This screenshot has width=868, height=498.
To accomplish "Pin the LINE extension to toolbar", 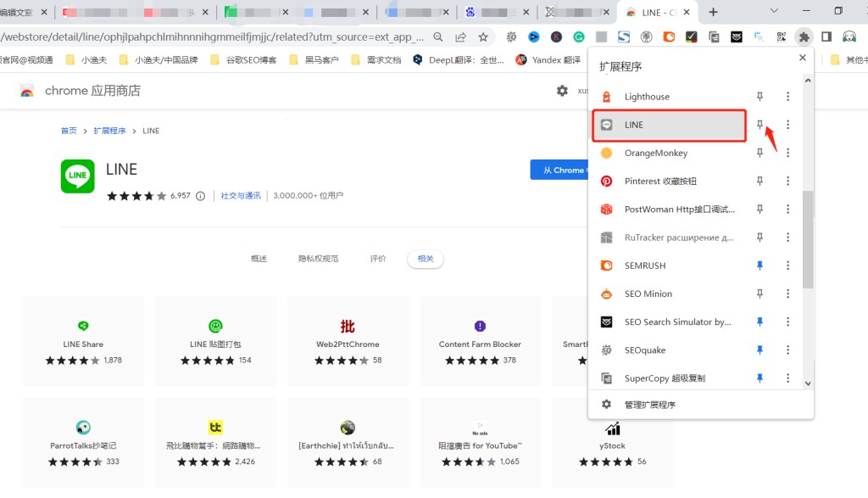I will point(760,125).
